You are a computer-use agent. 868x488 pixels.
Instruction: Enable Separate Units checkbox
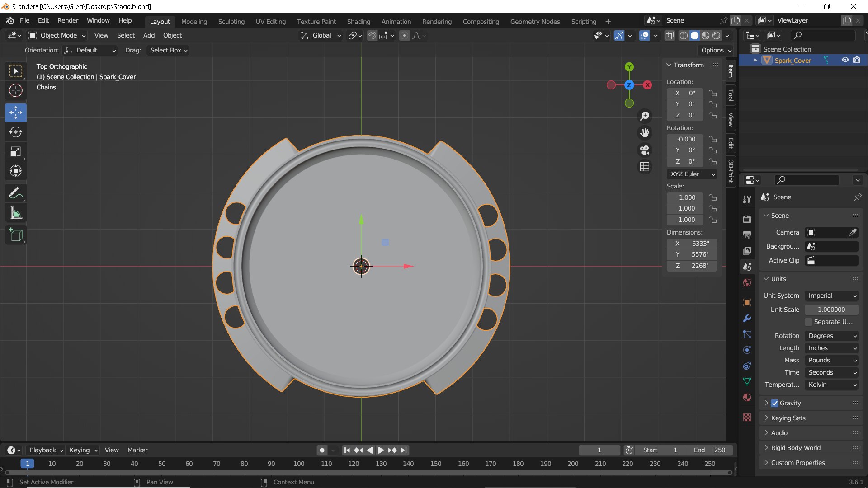[x=808, y=322]
